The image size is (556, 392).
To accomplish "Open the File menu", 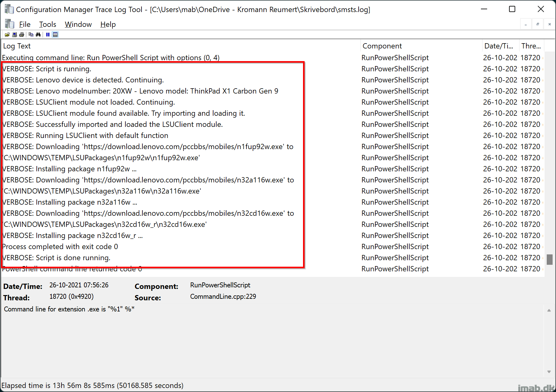I will (25, 24).
